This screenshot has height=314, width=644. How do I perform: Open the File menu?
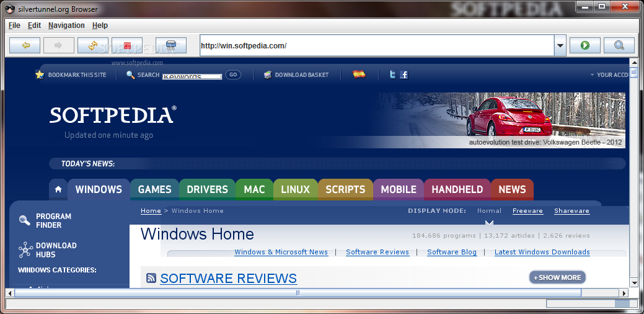click(14, 25)
